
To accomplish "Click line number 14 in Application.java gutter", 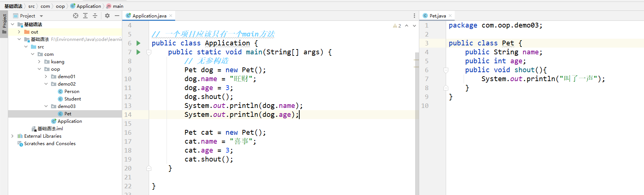I will (x=128, y=115).
